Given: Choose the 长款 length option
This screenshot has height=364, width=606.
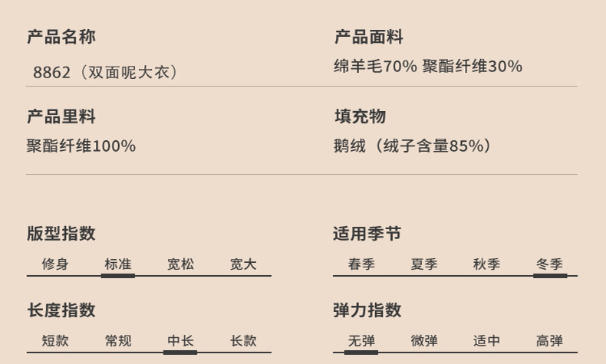Looking at the screenshot, I should (x=243, y=341).
